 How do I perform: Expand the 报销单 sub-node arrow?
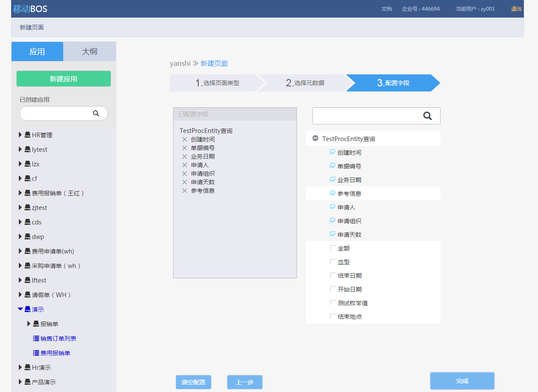(x=29, y=324)
